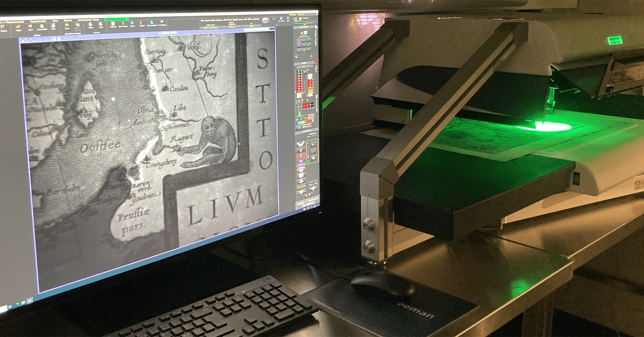This screenshot has height=337, width=644.
Task: Open the User Manual icon
Action: click(x=123, y=24)
